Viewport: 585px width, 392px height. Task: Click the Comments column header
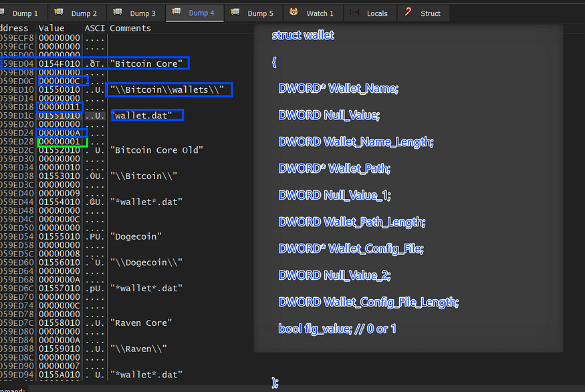tap(130, 28)
